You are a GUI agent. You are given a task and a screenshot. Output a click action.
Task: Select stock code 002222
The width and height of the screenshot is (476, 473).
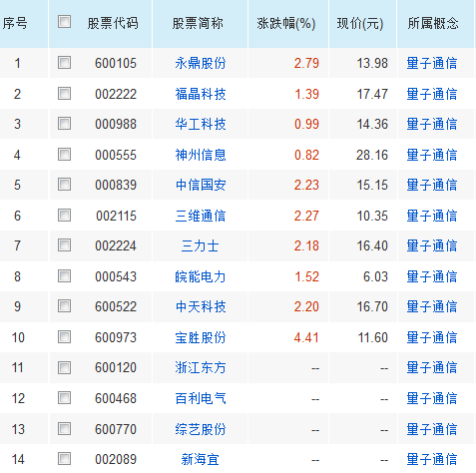coord(116,94)
